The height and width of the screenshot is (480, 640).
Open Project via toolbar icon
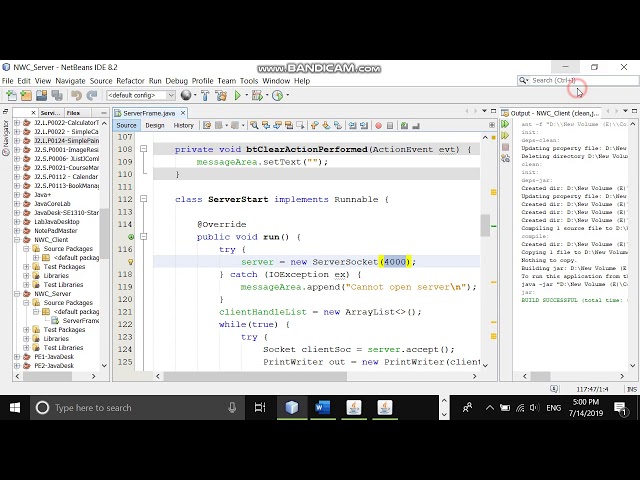pyautogui.click(x=41, y=96)
